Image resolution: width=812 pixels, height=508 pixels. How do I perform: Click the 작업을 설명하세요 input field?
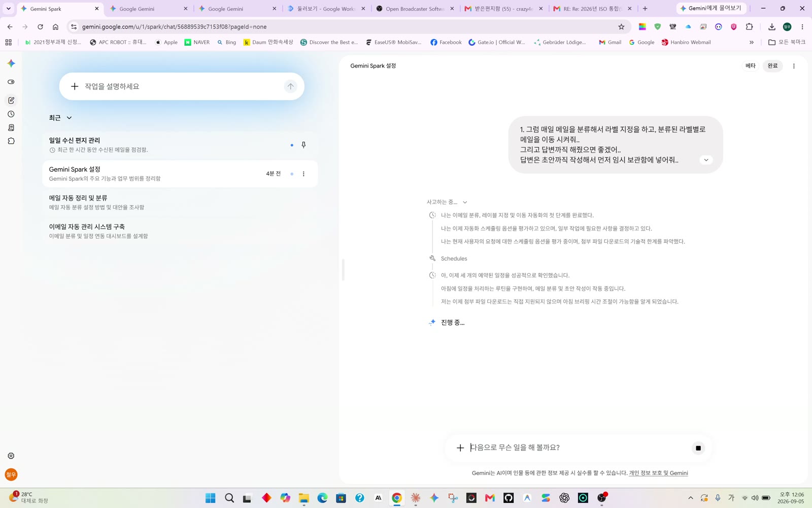[183, 86]
